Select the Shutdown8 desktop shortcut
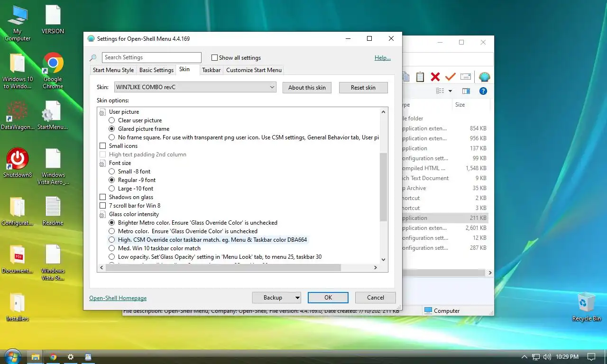The height and width of the screenshot is (364, 607). pyautogui.click(x=18, y=163)
